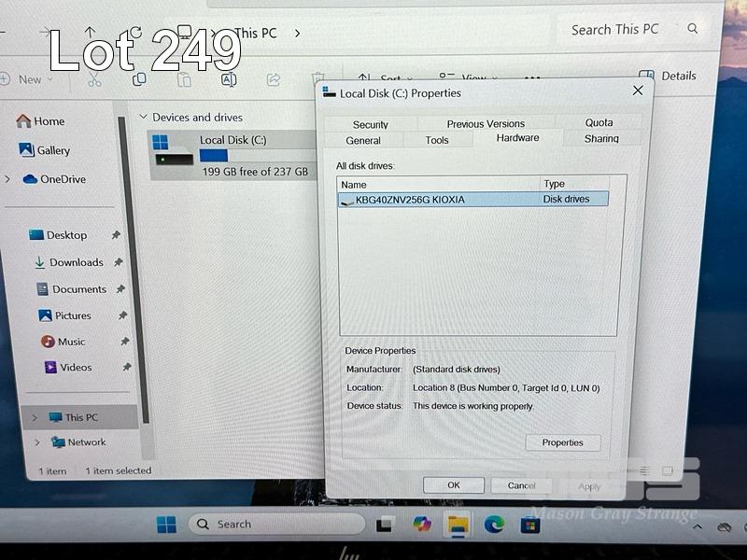Open the Tools tab
This screenshot has width=747, height=560.
(437, 140)
